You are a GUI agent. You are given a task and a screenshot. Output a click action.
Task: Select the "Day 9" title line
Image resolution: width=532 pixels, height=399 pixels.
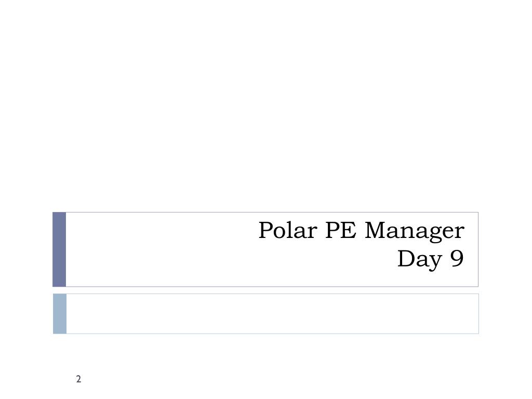tap(431, 260)
